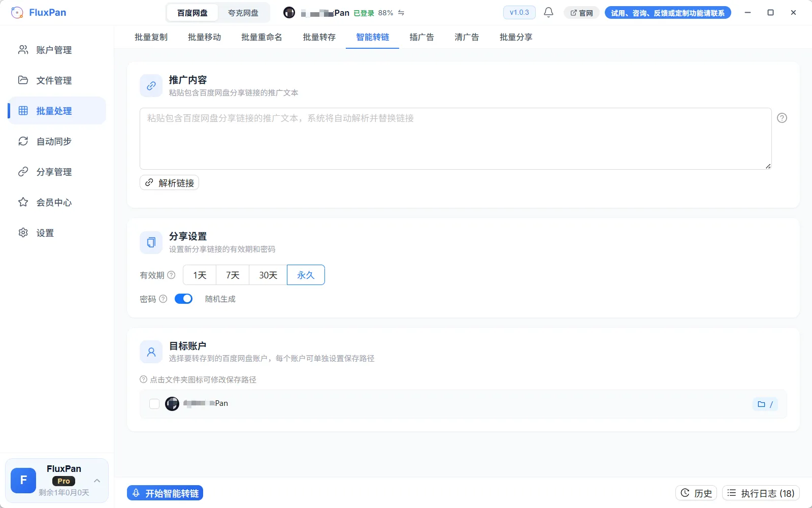Click the blue 试用、咨询 contact banner

click(x=668, y=13)
